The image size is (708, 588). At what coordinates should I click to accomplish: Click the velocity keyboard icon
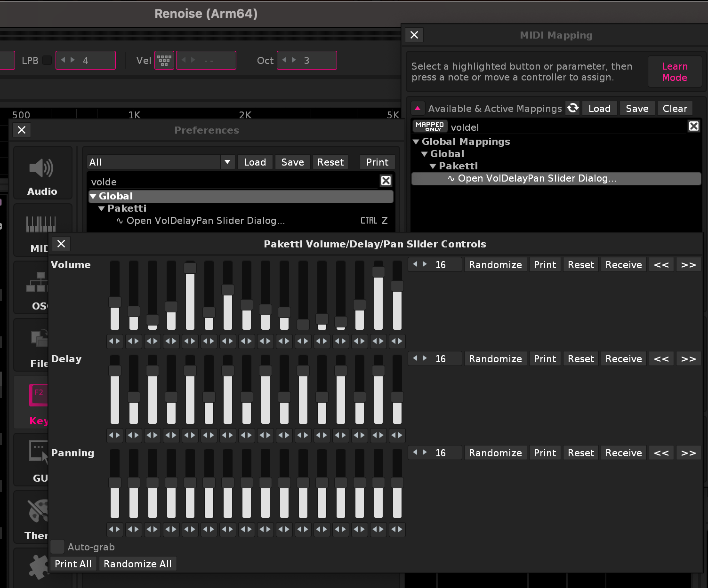[x=164, y=60]
